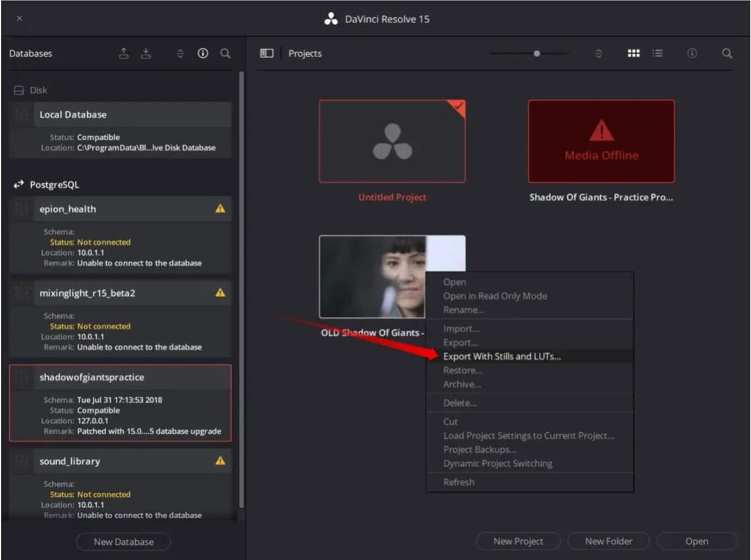Select the Untitled Project thumbnail
Viewport: 751px width, 560px height.
[392, 141]
